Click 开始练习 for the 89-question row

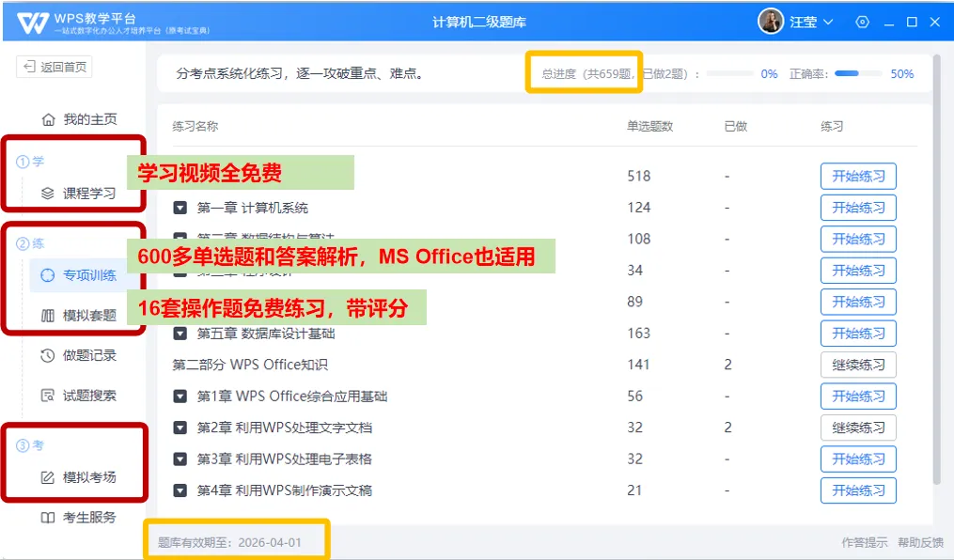(858, 303)
